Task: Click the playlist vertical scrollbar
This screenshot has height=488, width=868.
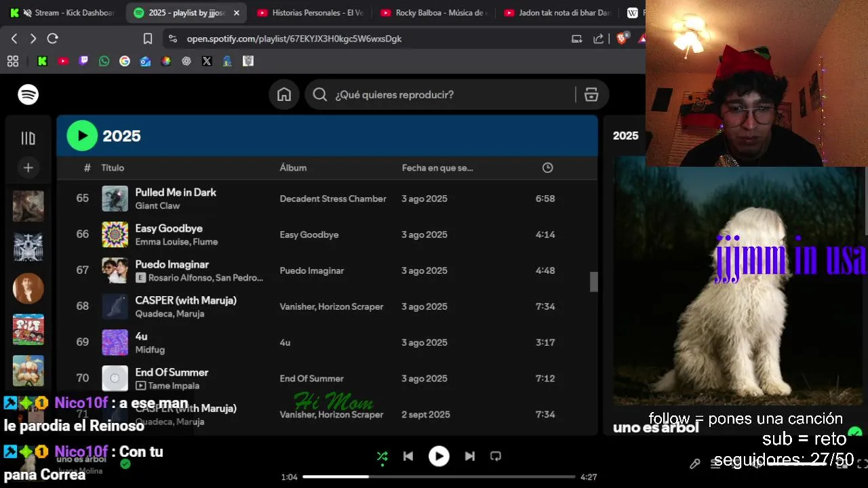Action: click(x=593, y=282)
